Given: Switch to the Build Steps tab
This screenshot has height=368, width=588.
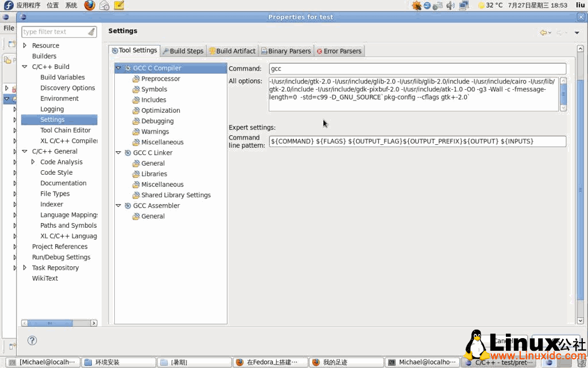Looking at the screenshot, I should pos(183,50).
